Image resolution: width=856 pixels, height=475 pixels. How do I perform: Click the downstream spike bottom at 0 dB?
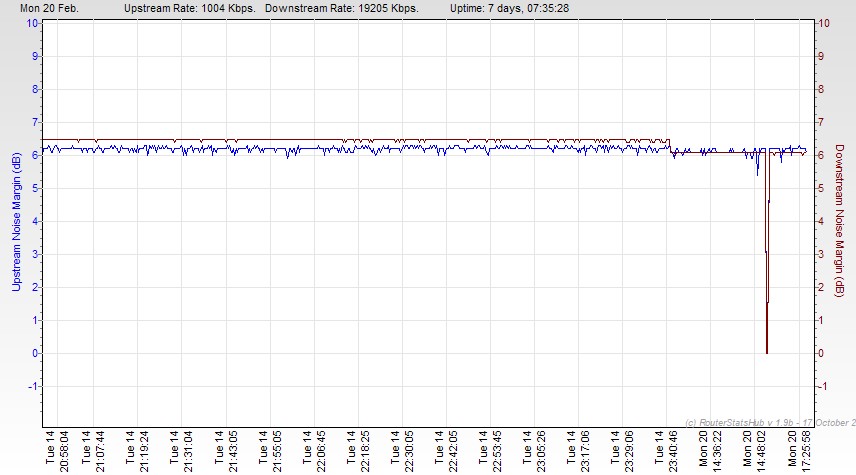pos(767,351)
